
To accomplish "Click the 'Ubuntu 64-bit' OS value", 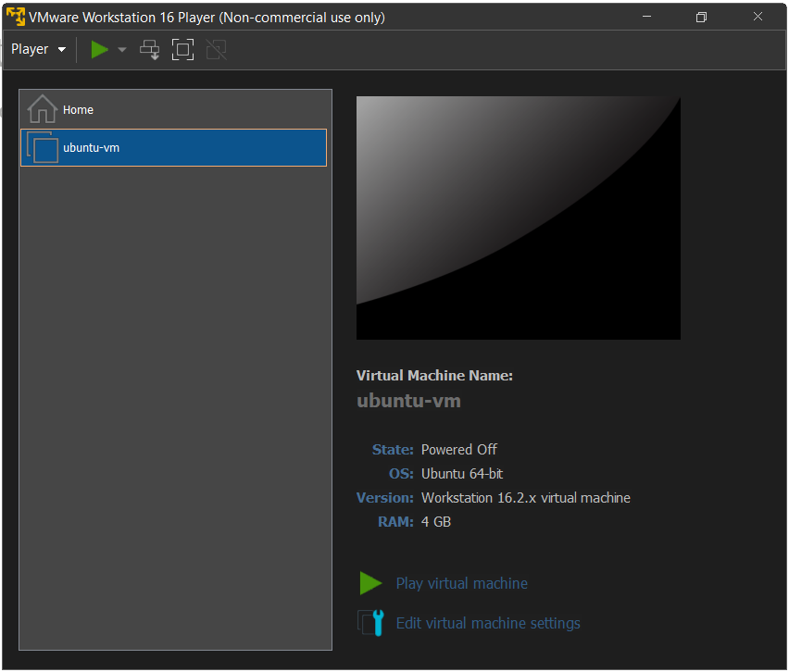I will tap(462, 474).
